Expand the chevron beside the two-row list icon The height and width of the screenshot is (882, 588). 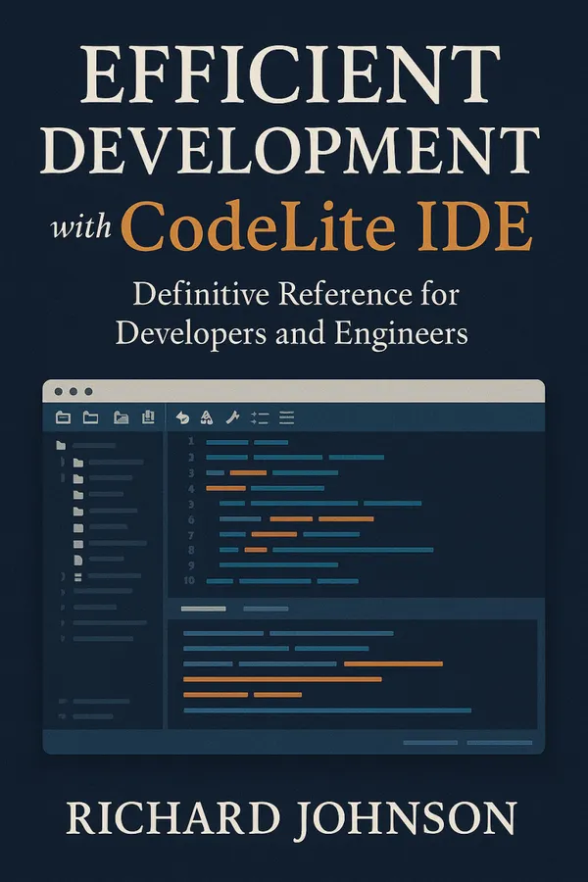[63, 576]
